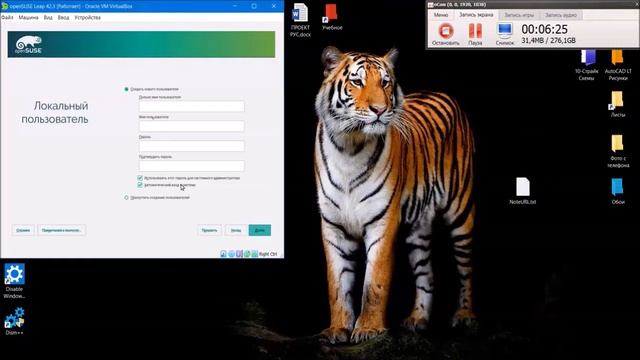
Task: Select the Учебное desktop shortcut
Action: pyautogui.click(x=332, y=17)
